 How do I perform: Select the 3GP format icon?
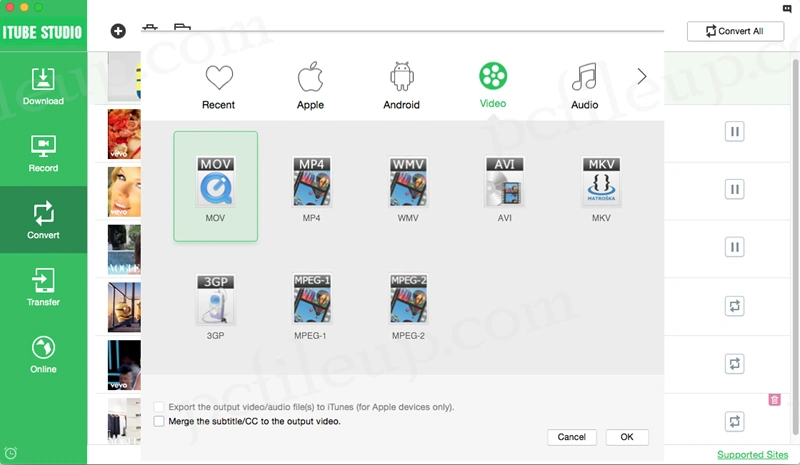pyautogui.click(x=215, y=300)
